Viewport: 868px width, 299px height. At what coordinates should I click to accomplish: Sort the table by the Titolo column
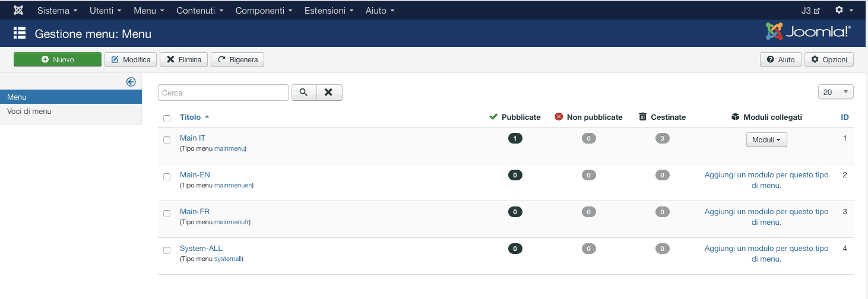coord(191,117)
